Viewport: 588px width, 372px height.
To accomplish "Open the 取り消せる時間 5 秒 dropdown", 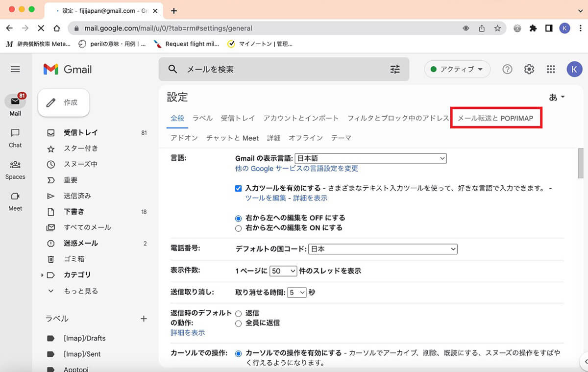I will pos(297,292).
